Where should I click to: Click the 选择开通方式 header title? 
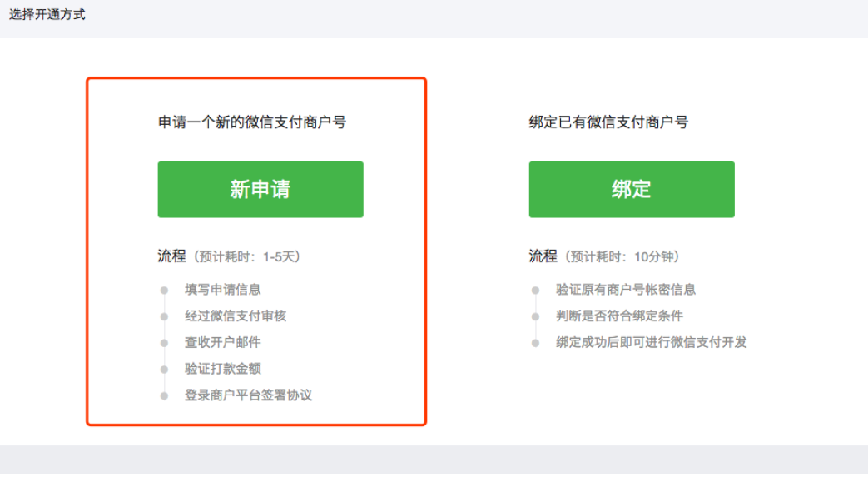[47, 15]
